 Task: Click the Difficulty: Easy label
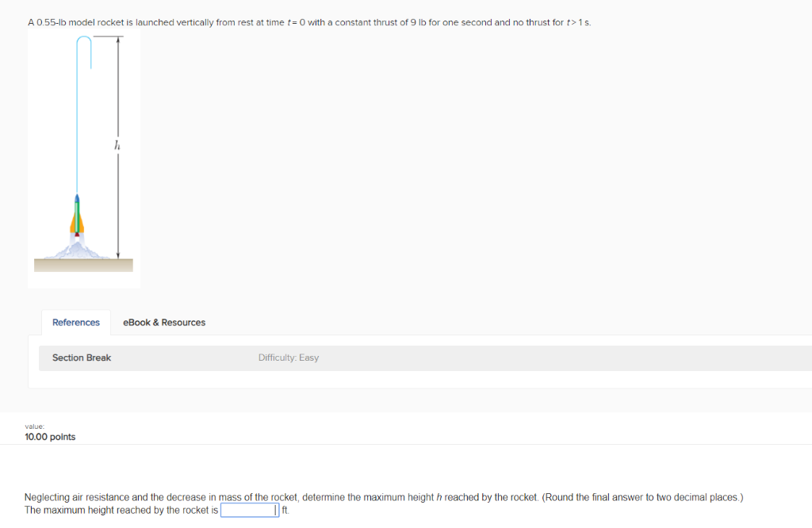click(x=289, y=358)
